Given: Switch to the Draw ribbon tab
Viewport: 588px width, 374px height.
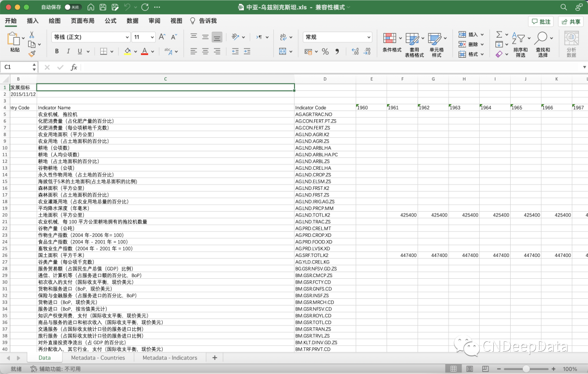Looking at the screenshot, I should [x=55, y=21].
